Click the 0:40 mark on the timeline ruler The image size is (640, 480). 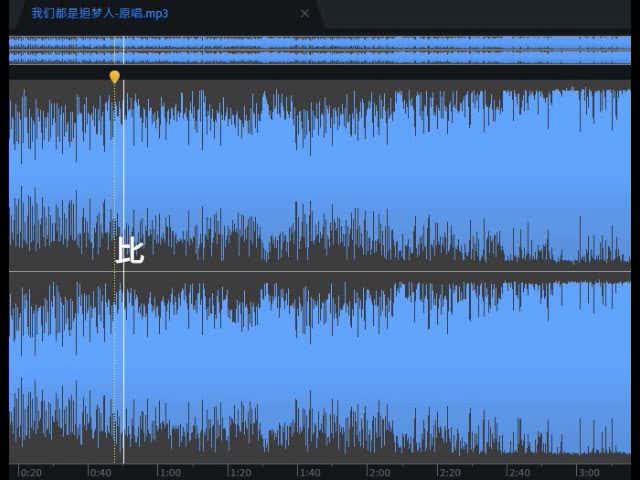coord(100,473)
